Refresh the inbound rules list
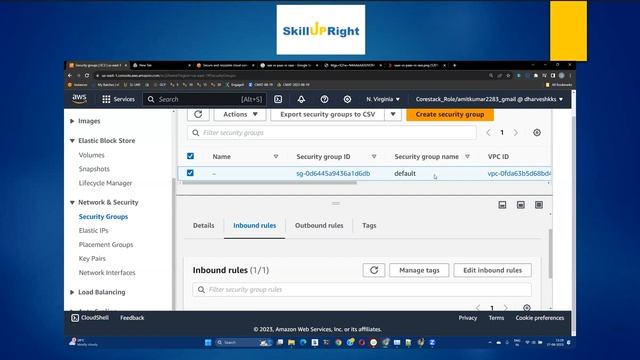 coord(374,270)
